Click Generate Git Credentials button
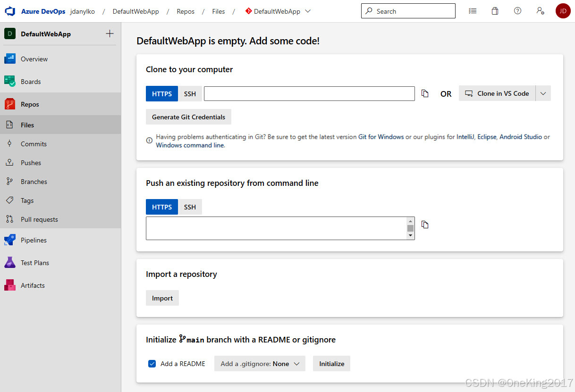575x392 pixels. tap(188, 117)
